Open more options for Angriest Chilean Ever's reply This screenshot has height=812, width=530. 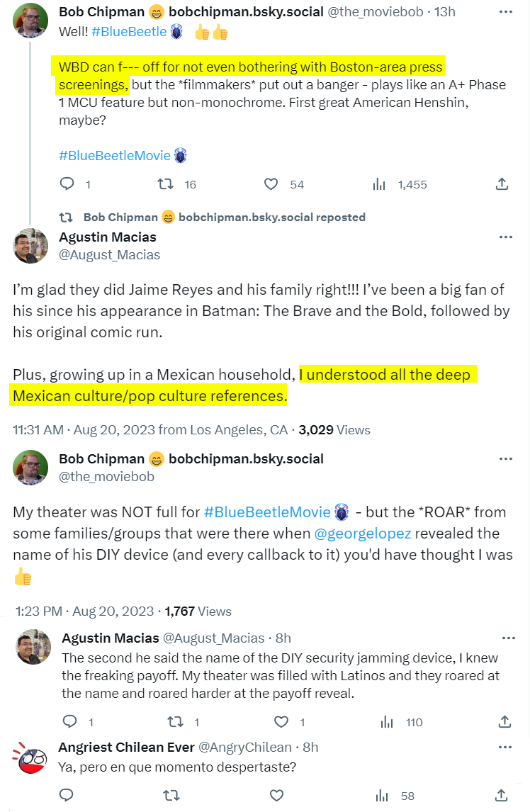[x=505, y=748]
